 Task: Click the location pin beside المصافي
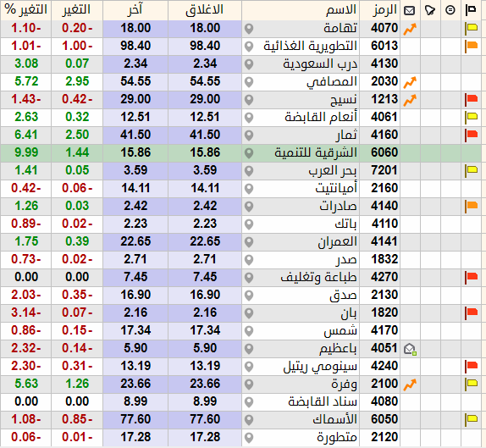tap(249, 82)
